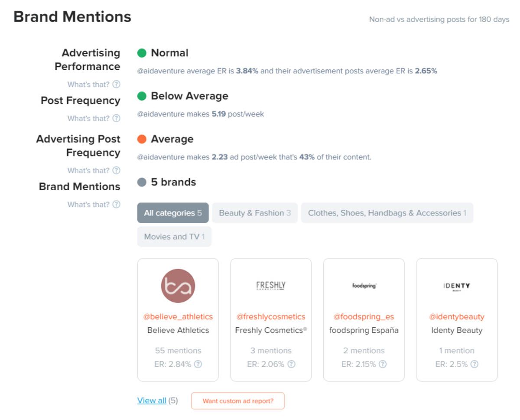Click the Freshly Cosmetics brand logo

[271, 286]
